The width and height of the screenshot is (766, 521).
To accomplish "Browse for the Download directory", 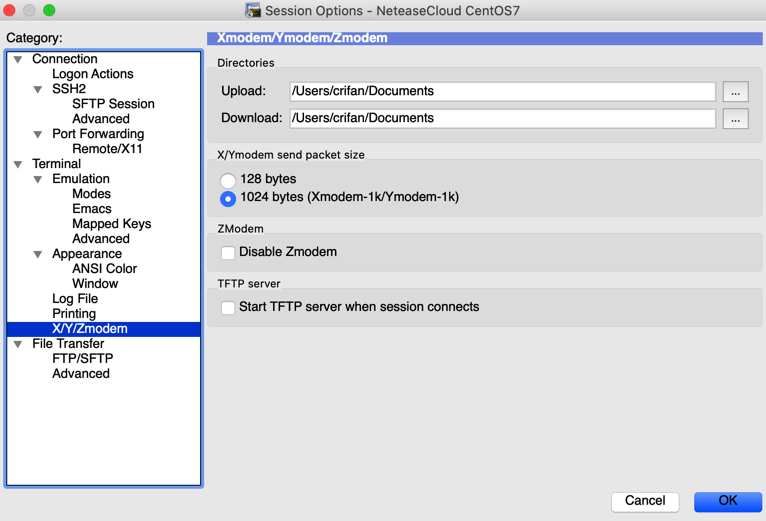I will (735, 119).
